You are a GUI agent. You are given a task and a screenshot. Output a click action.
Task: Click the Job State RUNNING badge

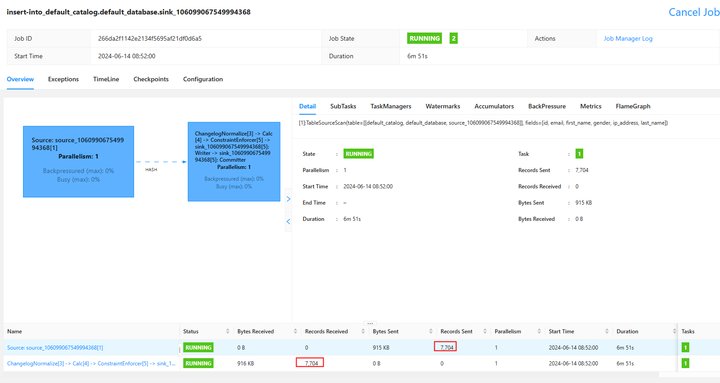(424, 39)
